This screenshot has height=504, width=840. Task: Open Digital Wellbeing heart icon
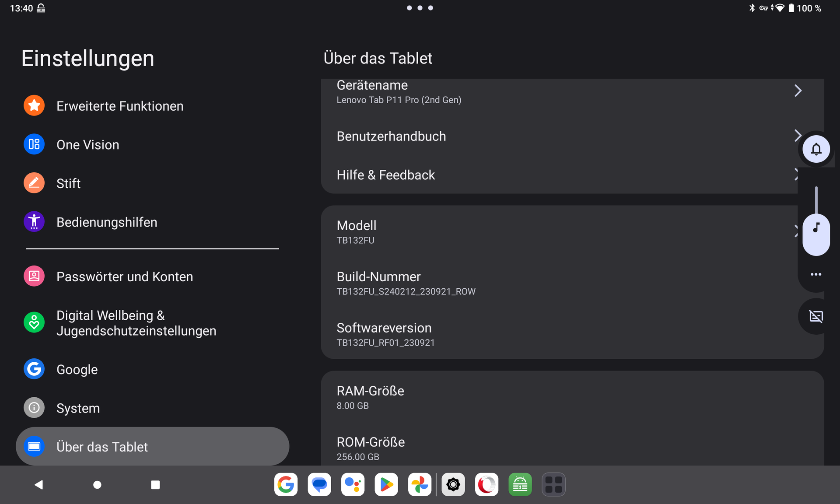pyautogui.click(x=34, y=322)
